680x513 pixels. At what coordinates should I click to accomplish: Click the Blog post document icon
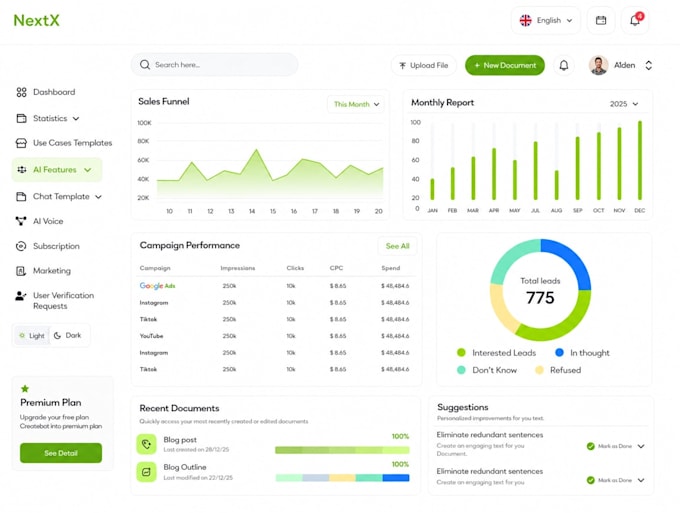pos(147,444)
